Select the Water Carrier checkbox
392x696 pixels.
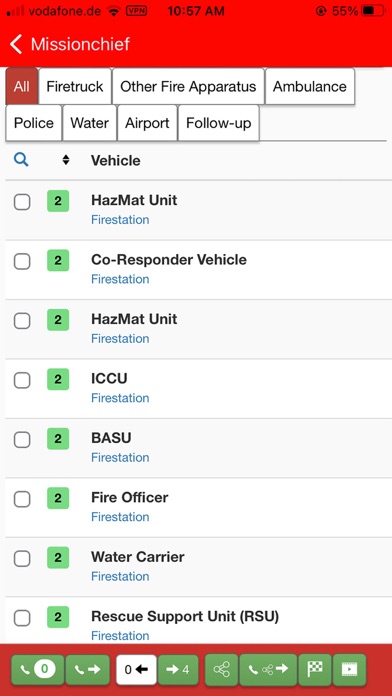pyautogui.click(x=22, y=559)
